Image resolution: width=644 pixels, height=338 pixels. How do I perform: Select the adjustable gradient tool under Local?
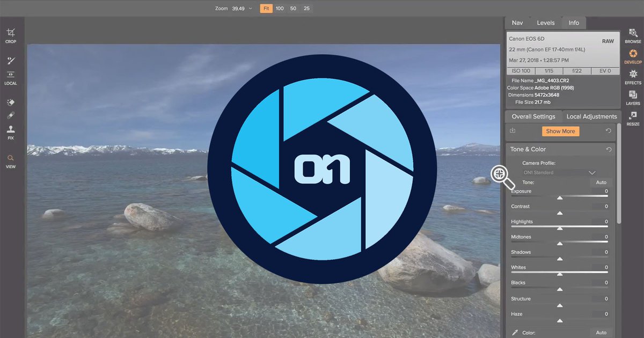(11, 75)
